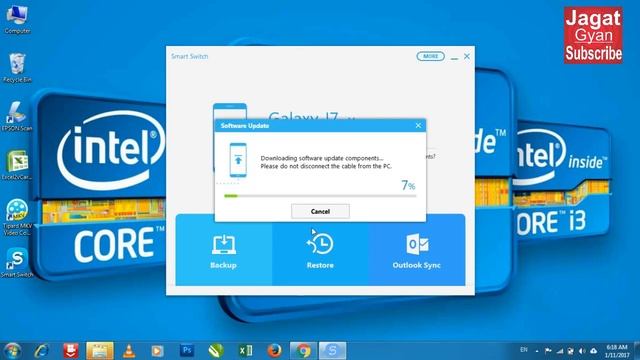Open CorelDRAW from the taskbar
The width and height of the screenshot is (640, 360).
tap(216, 351)
